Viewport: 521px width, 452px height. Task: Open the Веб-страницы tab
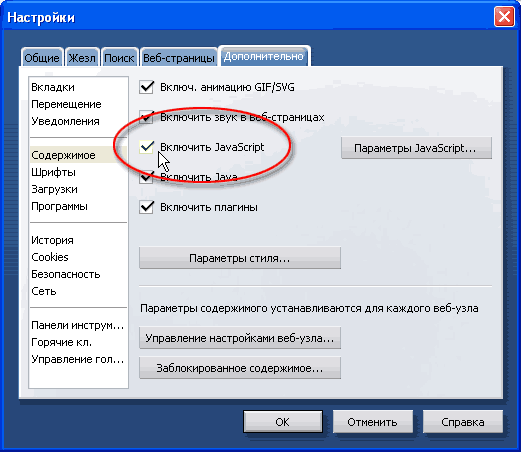click(x=179, y=58)
